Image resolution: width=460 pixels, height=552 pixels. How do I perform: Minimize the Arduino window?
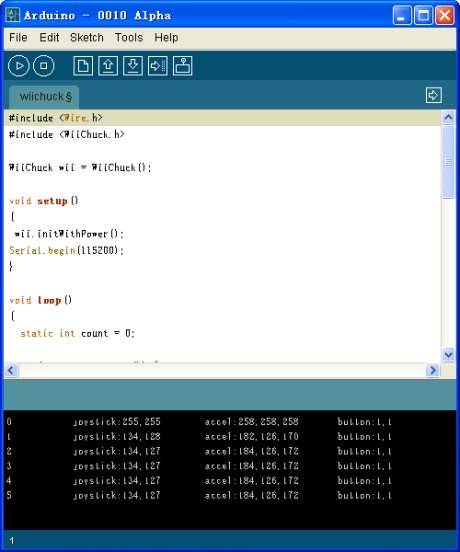click(x=402, y=15)
